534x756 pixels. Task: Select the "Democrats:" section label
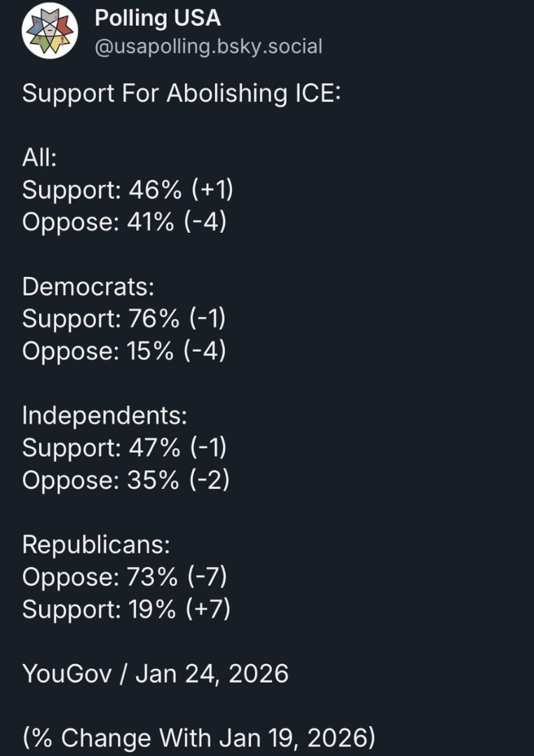click(x=88, y=286)
